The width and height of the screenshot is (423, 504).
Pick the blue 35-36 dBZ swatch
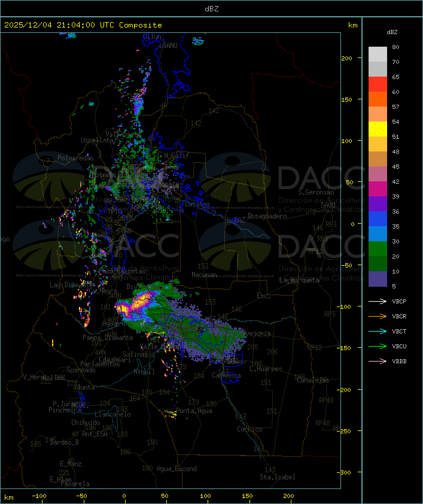[378, 218]
